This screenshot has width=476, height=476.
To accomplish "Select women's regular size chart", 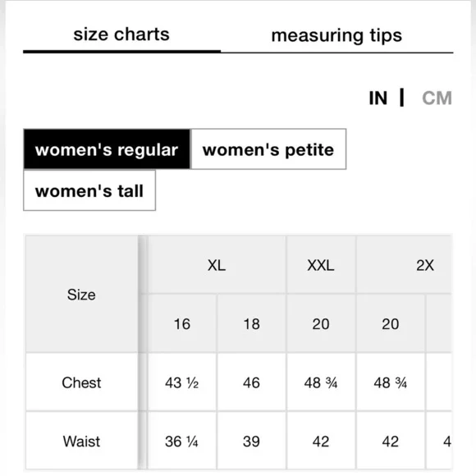I will 107,149.
